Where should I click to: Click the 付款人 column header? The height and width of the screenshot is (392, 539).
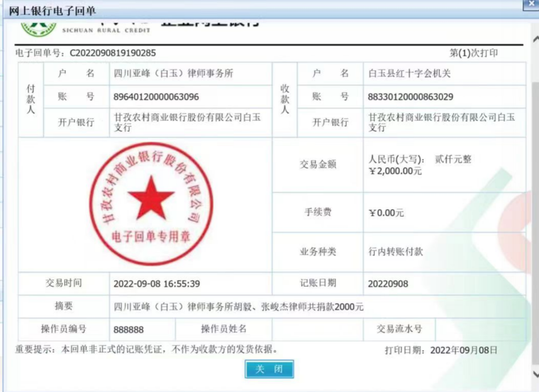pos(31,100)
